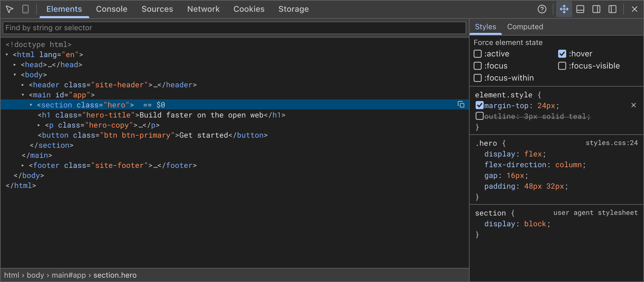Screen dimensions: 644x282
Task: Select the Styles sidebar tab
Action: pyautogui.click(x=485, y=27)
